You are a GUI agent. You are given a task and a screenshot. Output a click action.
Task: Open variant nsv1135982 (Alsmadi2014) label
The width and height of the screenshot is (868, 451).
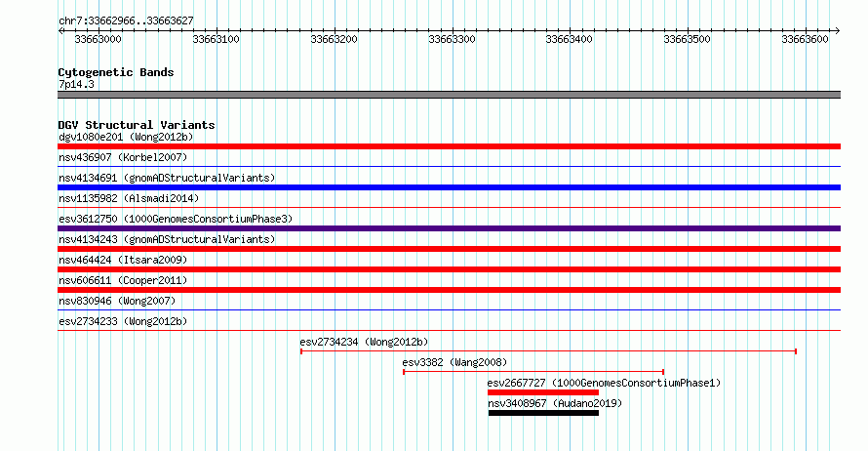[x=129, y=198]
